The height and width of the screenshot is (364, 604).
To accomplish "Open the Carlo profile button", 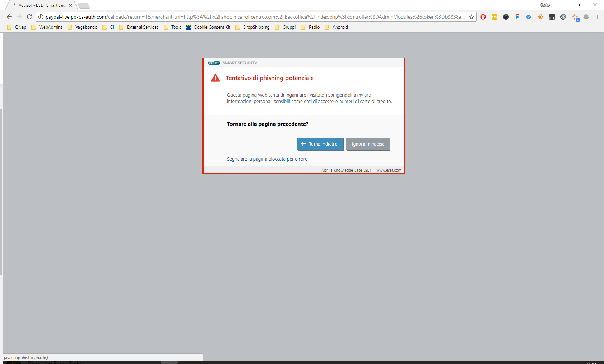I will pos(545,5).
